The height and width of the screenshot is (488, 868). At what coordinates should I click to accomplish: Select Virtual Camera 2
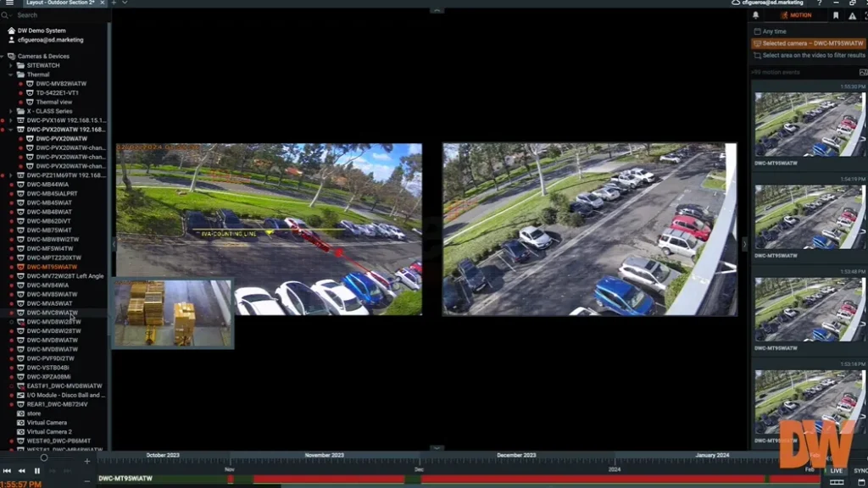point(49,431)
